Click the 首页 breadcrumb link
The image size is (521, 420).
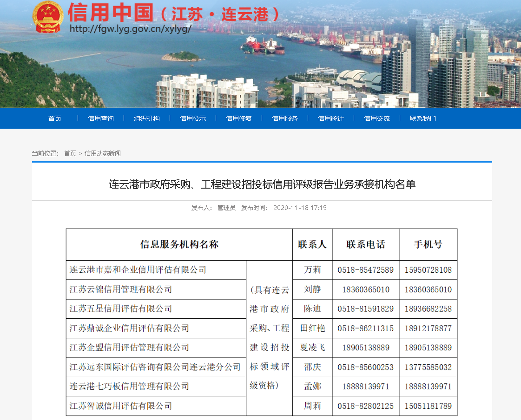70,153
